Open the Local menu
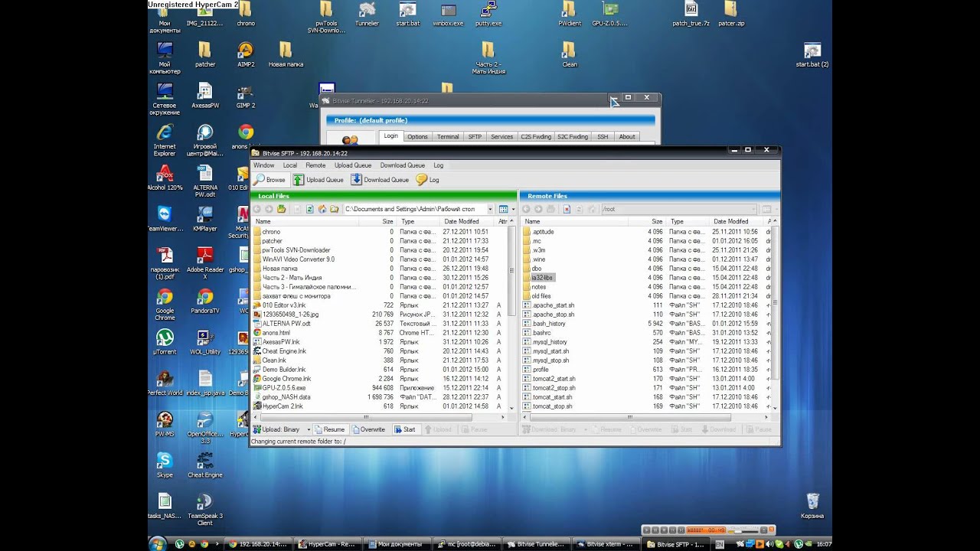The height and width of the screenshot is (551, 980). (x=290, y=165)
